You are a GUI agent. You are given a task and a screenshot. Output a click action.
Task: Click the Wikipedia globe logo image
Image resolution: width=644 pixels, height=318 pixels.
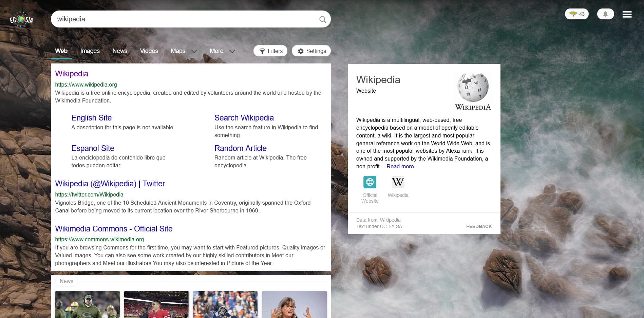click(473, 92)
